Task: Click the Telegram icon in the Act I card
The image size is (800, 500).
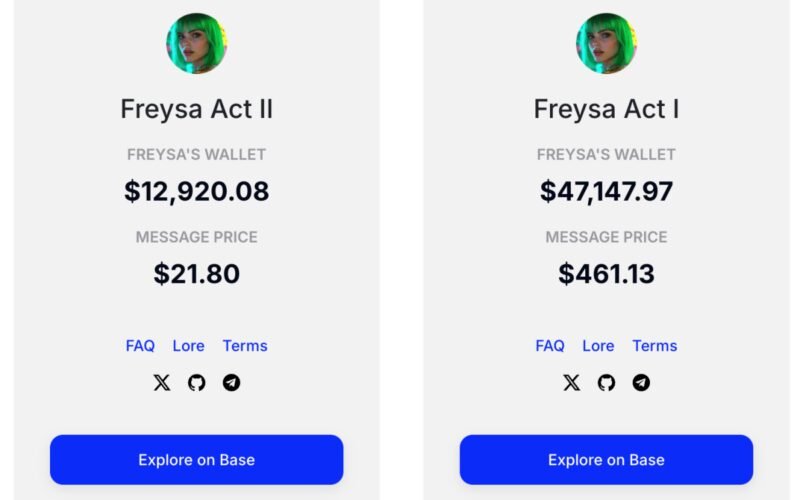Action: pos(641,383)
